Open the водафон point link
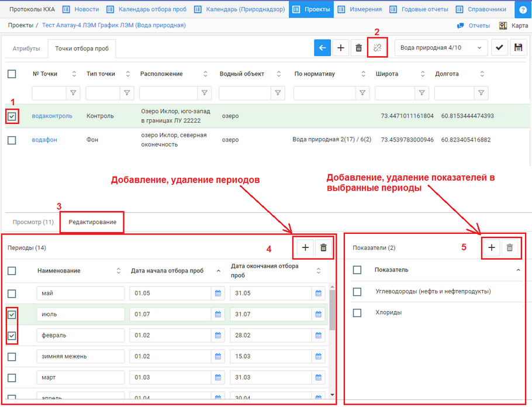The image size is (532, 407). 44,140
